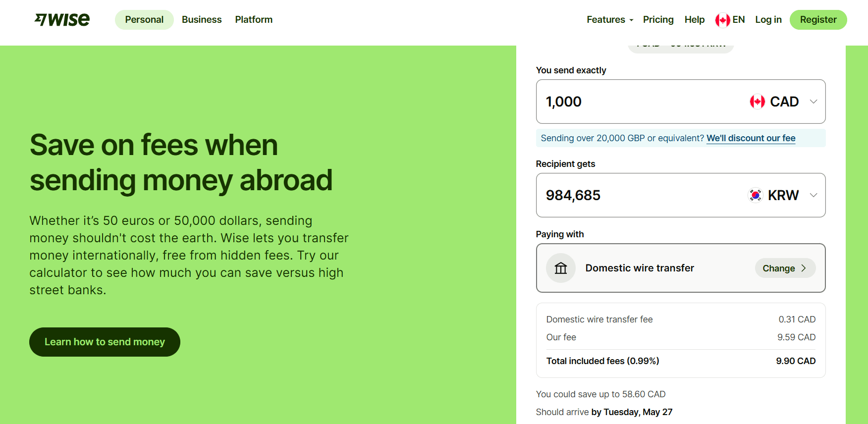Click the Register button

[818, 19]
